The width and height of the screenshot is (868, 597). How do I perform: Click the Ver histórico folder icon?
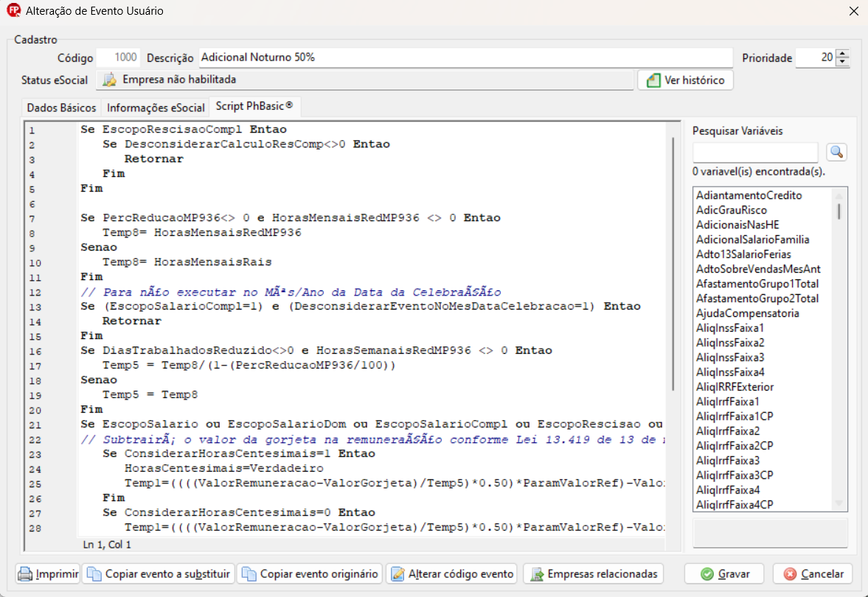coord(654,80)
